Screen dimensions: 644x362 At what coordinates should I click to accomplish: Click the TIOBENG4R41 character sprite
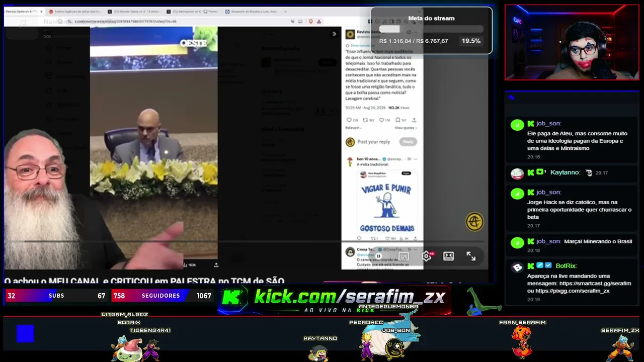[x=150, y=349]
